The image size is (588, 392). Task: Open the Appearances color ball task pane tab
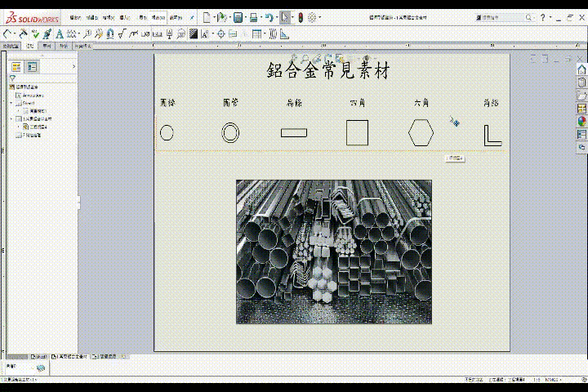click(x=581, y=122)
